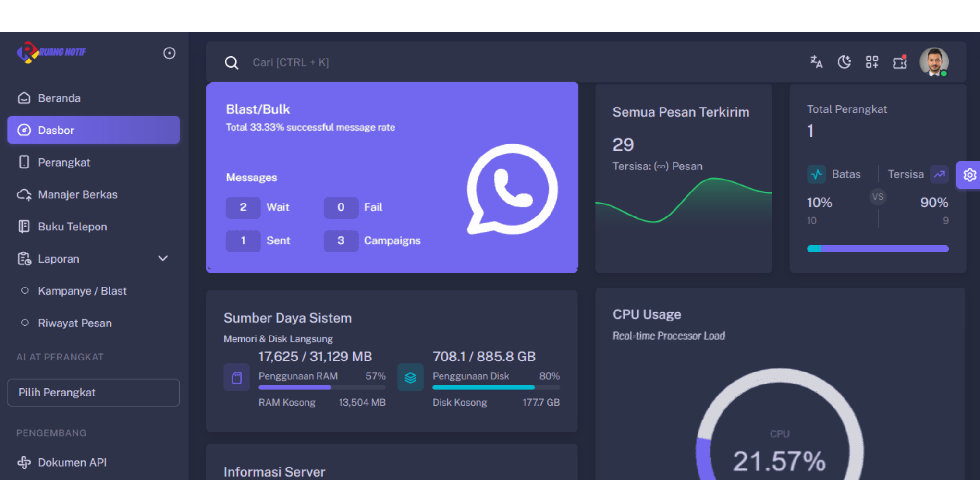Click the "708.1 / 885.8 GB" value

[x=484, y=357]
